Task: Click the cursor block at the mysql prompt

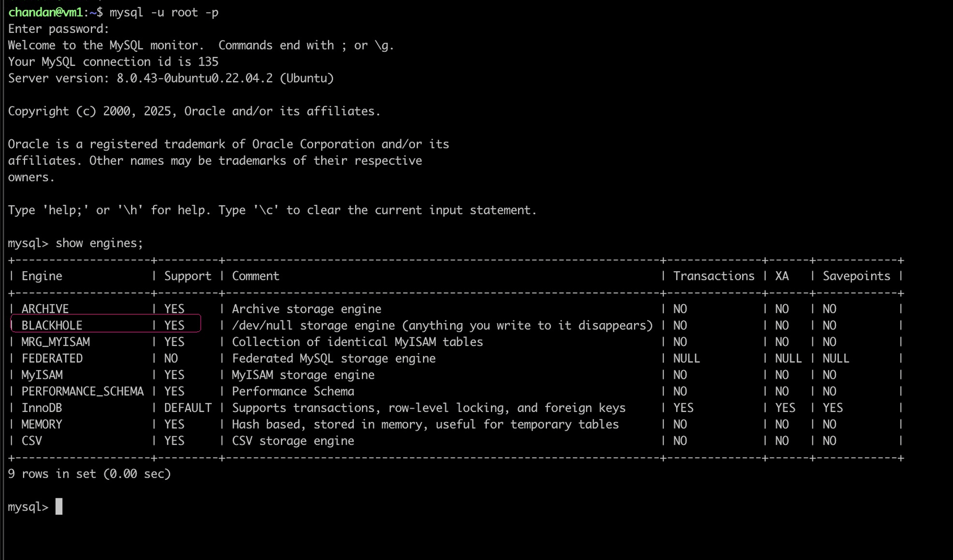Action: [59, 506]
